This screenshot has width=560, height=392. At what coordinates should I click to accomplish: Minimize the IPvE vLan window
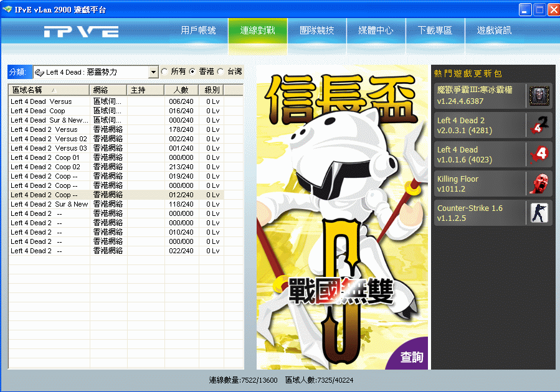tap(525, 9)
